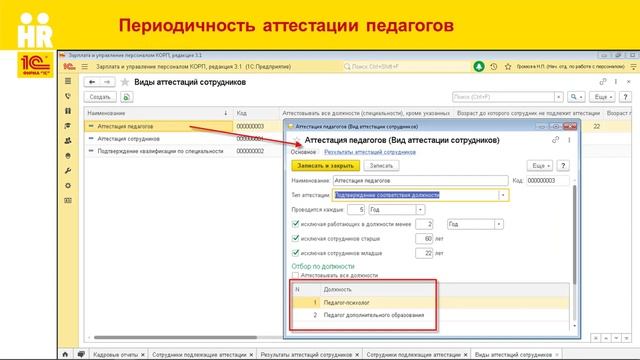
Task: Switch to the Кадровые отчеты tab
Action: [x=116, y=355]
